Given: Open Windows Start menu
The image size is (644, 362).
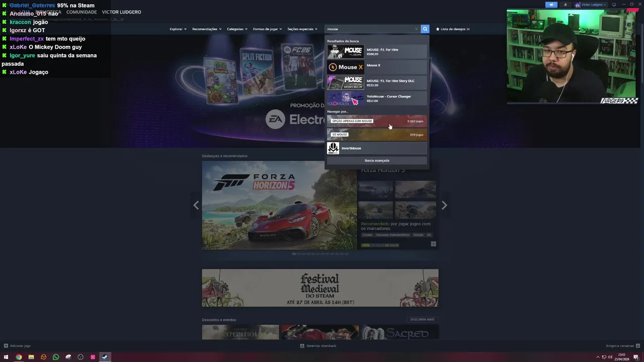Looking at the screenshot, I should tap(6, 357).
